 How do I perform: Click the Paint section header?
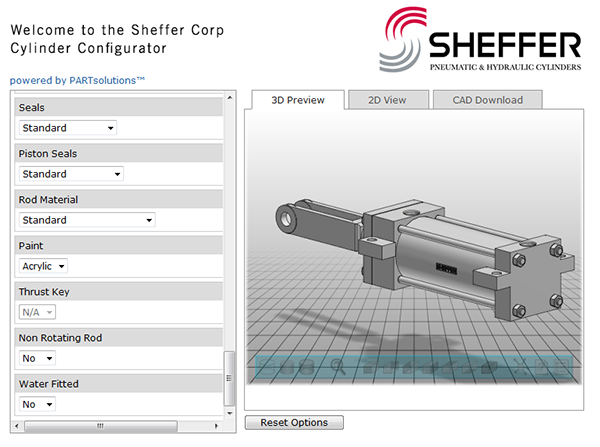coord(119,246)
